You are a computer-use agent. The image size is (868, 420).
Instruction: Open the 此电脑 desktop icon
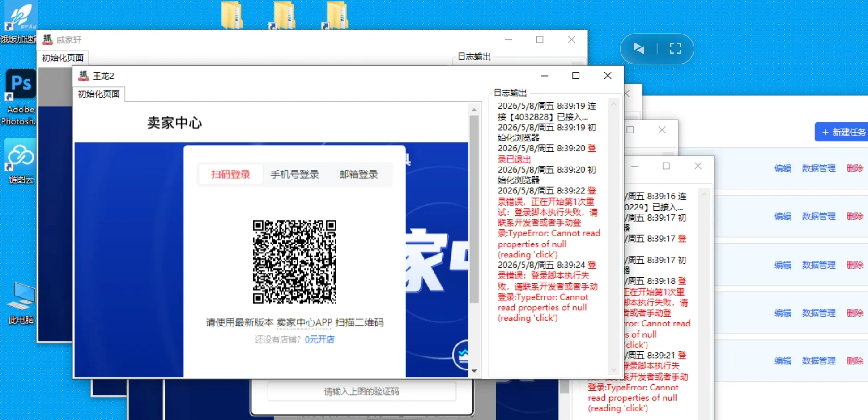[21, 303]
